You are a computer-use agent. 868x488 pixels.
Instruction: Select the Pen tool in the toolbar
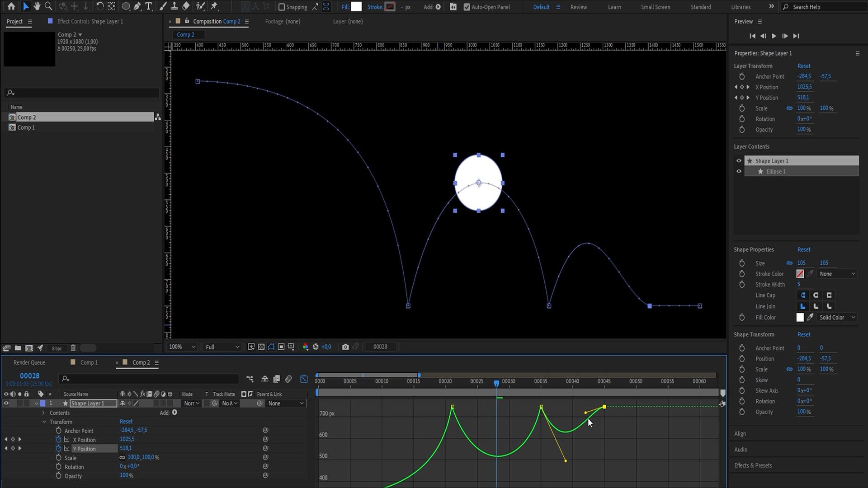pos(137,6)
